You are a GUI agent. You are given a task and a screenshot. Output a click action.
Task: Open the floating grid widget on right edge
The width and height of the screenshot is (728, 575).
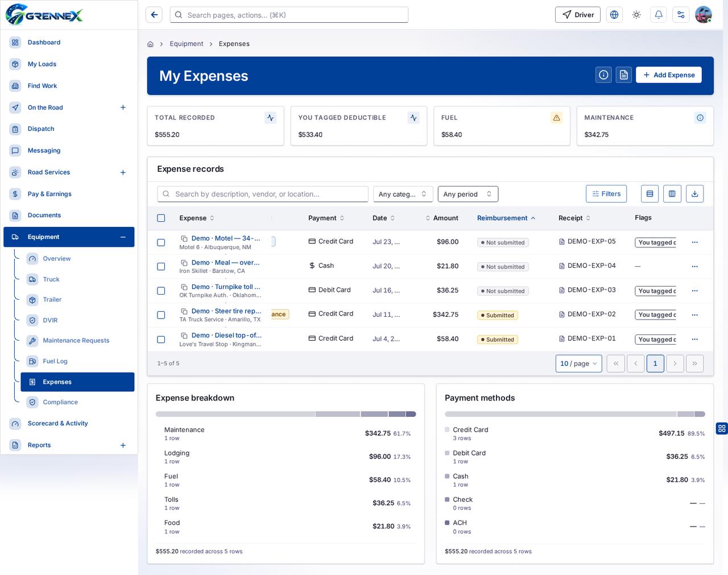coord(722,428)
